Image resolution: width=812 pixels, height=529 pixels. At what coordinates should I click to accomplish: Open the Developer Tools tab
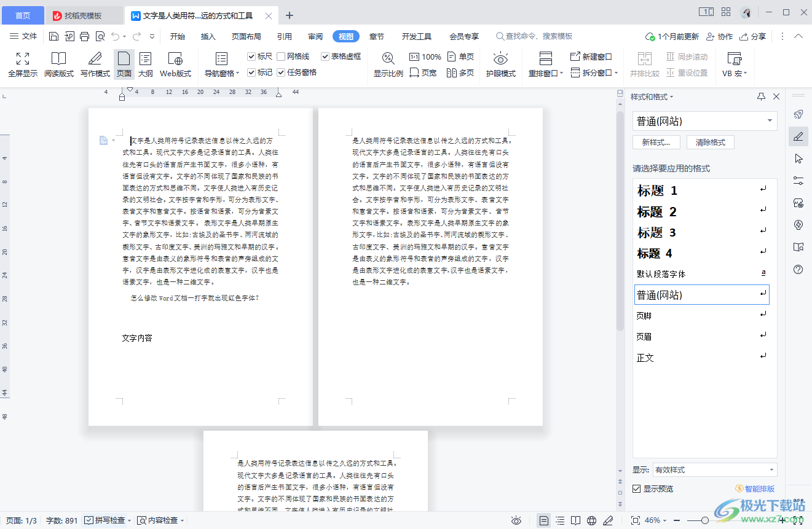tap(417, 36)
